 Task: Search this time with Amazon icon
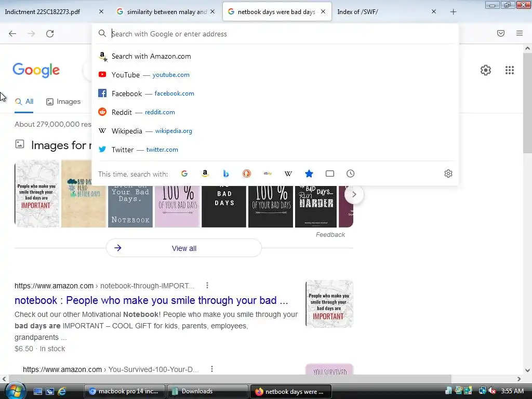coord(205,174)
